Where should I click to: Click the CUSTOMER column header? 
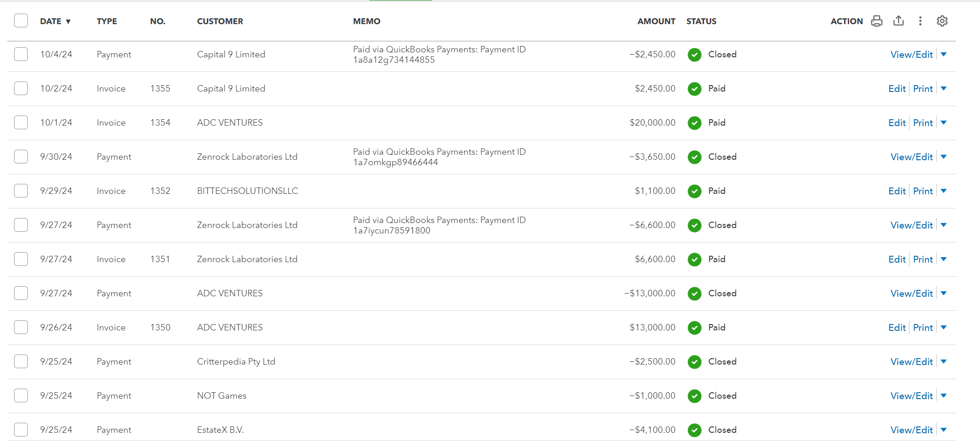click(220, 21)
